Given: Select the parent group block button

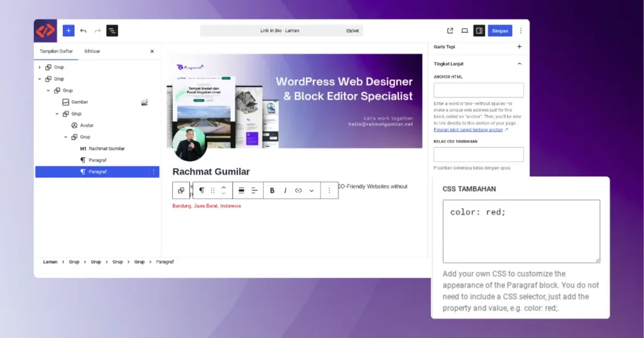Looking at the screenshot, I should point(181,190).
